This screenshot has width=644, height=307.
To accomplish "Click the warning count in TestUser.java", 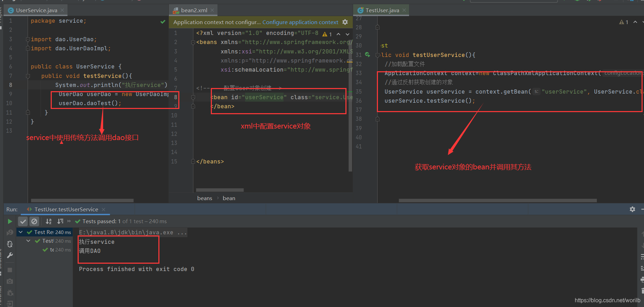I will tap(624, 22).
